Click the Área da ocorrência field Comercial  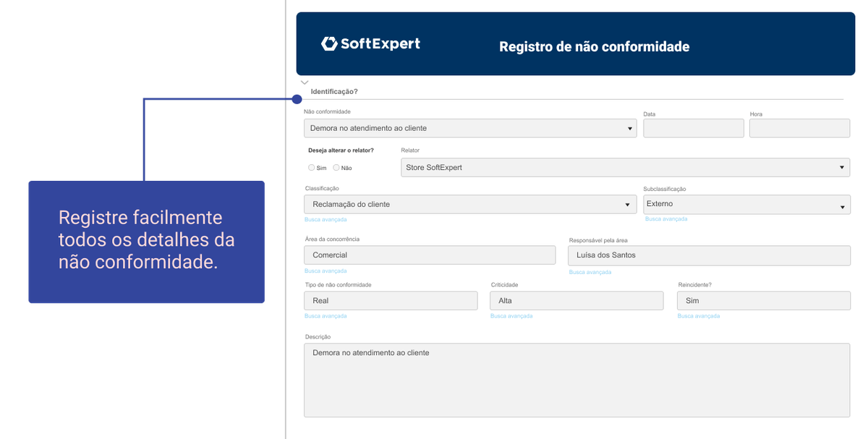(430, 255)
